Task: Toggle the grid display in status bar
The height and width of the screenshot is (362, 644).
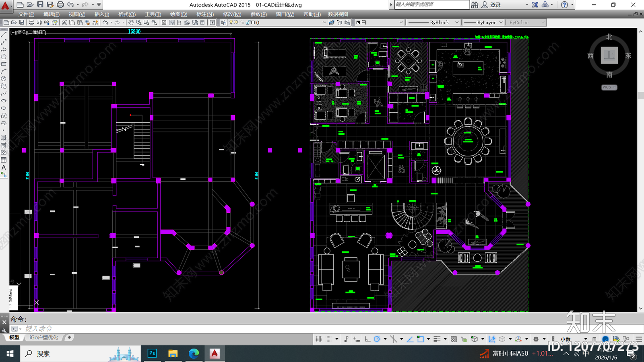Action: point(319,339)
